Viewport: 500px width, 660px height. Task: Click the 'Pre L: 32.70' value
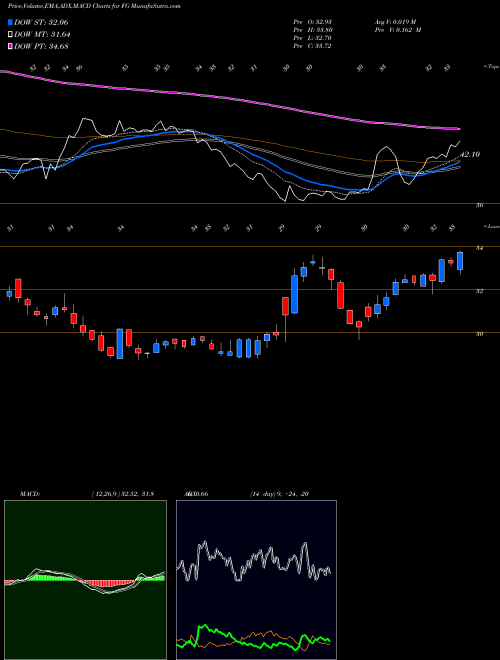[x=312, y=38]
